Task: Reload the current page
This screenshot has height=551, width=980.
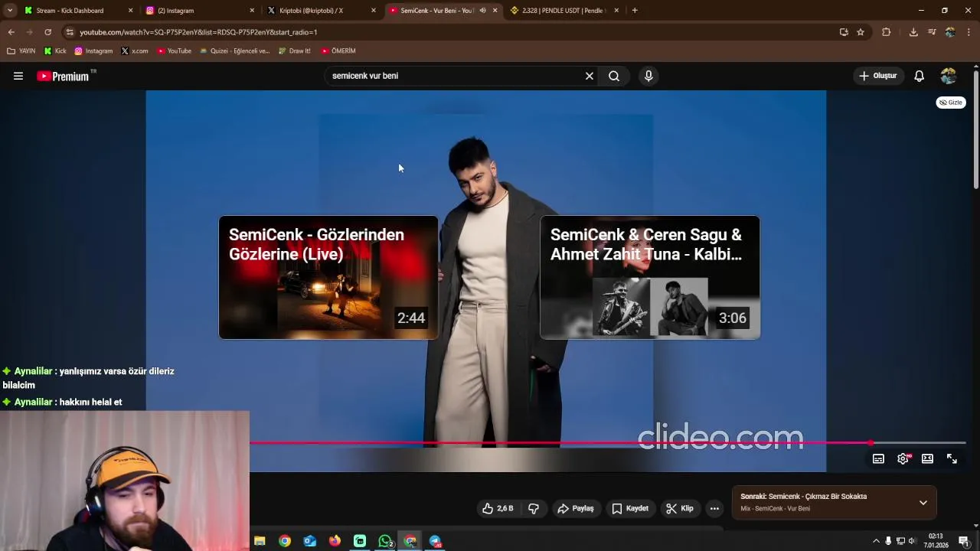Action: pyautogui.click(x=47, y=32)
